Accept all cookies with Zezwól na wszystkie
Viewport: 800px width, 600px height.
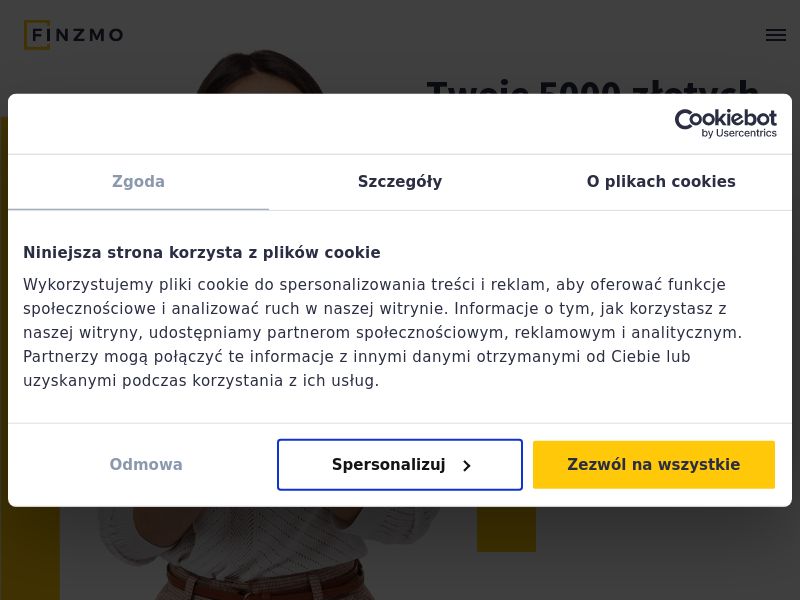[x=654, y=465]
